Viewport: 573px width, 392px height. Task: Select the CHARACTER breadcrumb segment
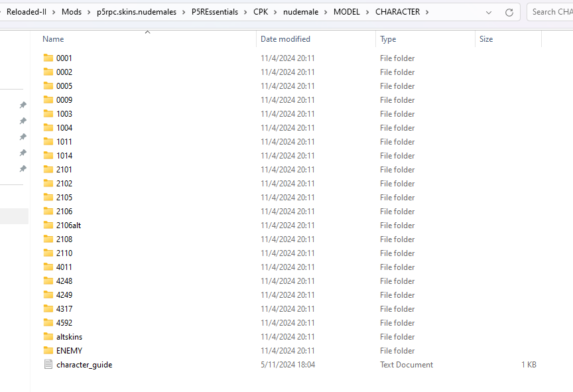(398, 12)
